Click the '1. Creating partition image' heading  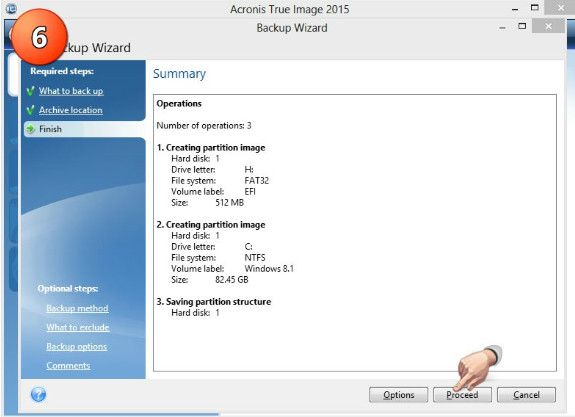click(x=211, y=147)
